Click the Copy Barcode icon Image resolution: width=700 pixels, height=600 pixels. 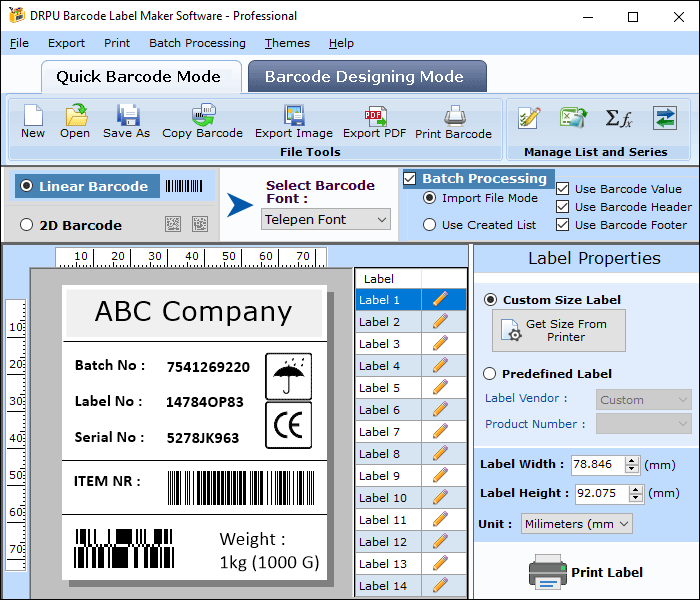tap(203, 116)
